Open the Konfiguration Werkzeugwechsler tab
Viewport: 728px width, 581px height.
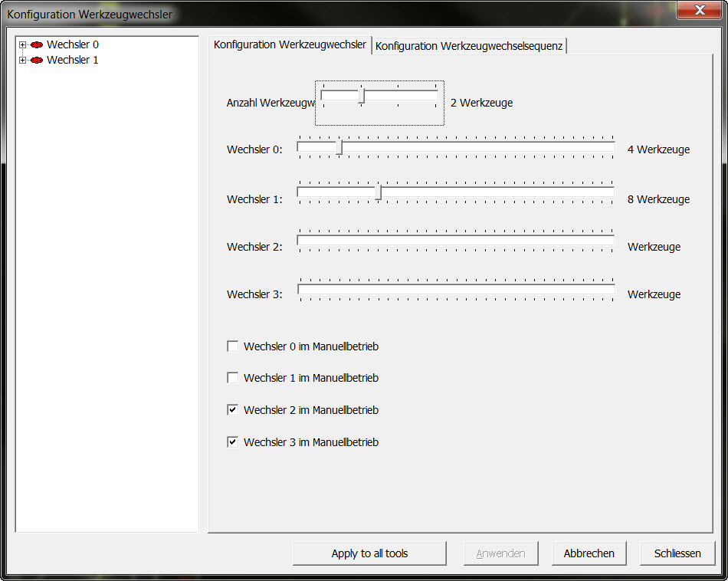click(x=290, y=44)
